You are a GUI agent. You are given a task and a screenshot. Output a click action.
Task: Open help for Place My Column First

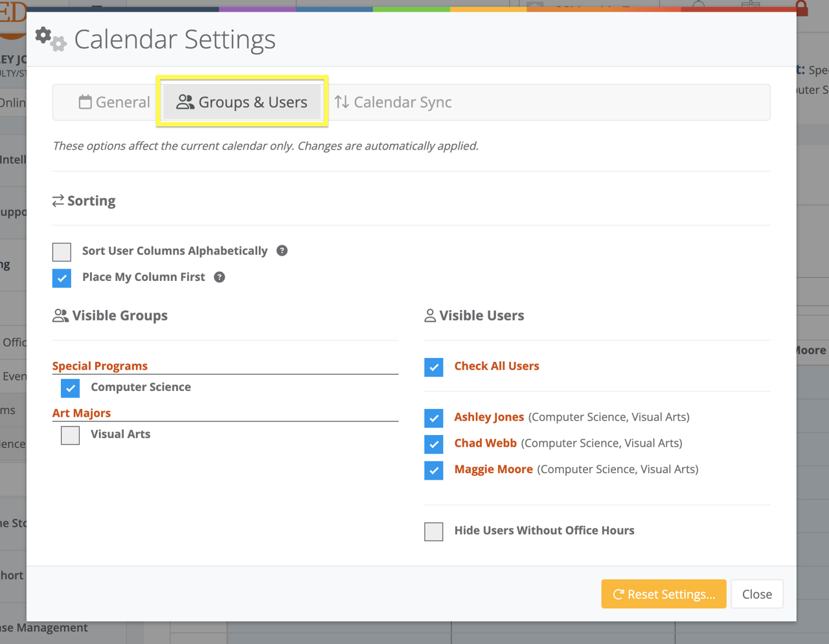tap(220, 276)
